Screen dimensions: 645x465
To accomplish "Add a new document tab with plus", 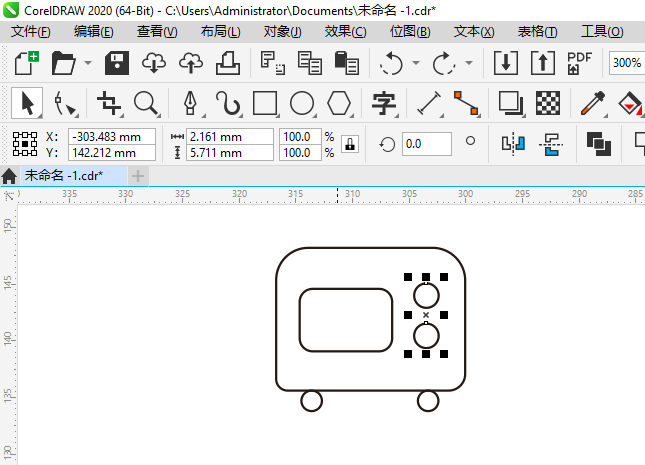I will click(137, 176).
